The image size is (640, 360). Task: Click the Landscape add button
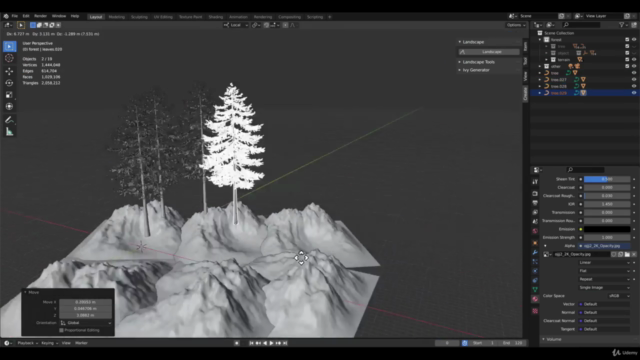coord(489,52)
